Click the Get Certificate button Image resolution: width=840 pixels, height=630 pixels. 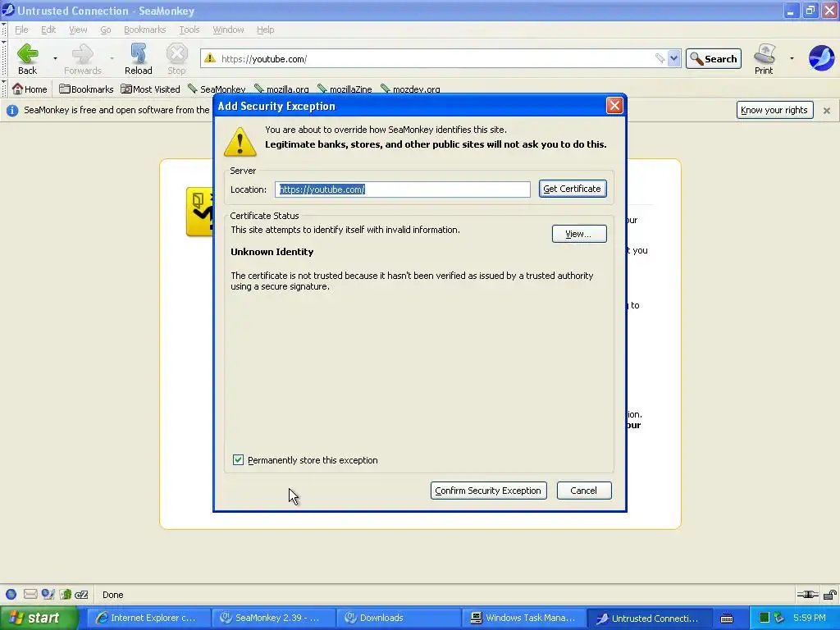click(x=572, y=189)
